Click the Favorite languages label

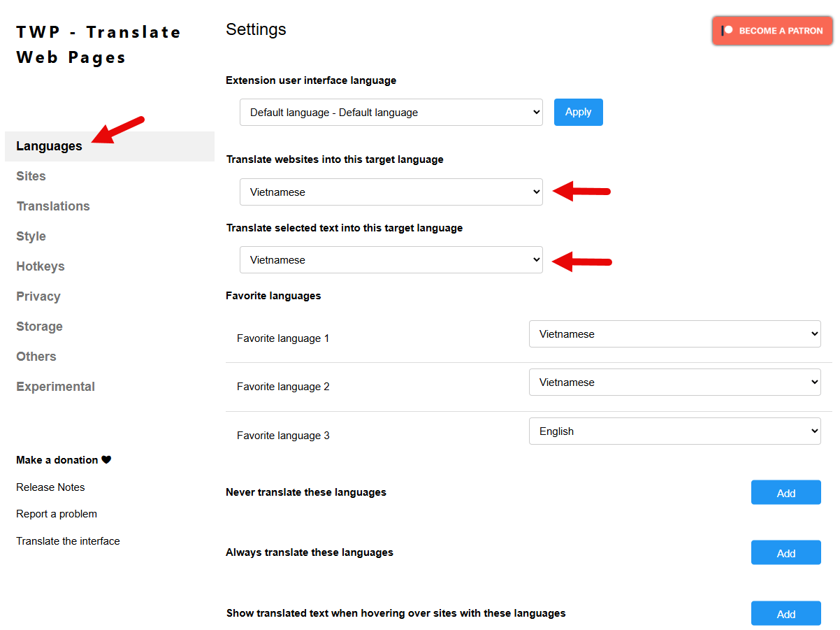pos(273,296)
